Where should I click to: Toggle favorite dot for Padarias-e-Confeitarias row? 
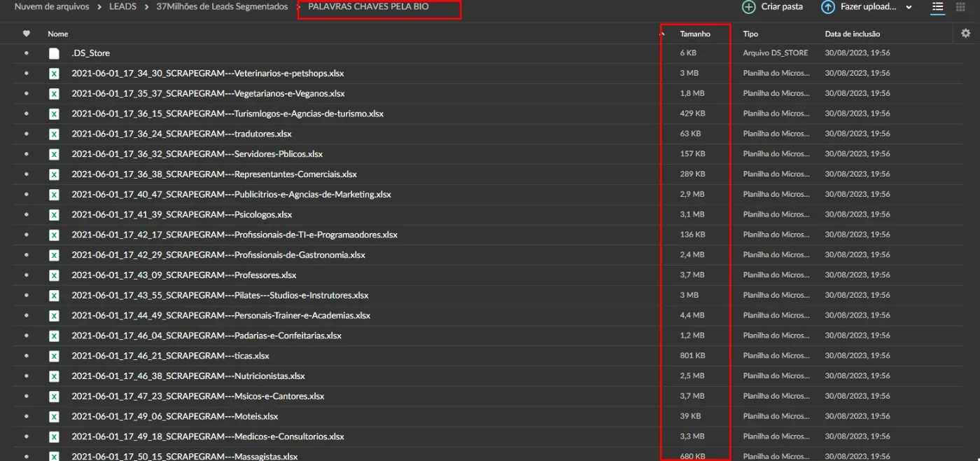(27, 336)
